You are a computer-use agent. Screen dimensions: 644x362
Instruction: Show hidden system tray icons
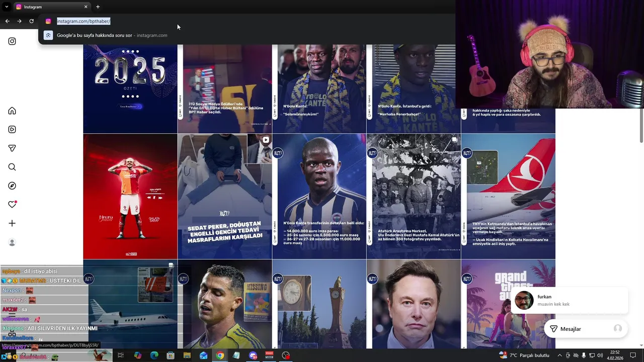[x=561, y=355]
